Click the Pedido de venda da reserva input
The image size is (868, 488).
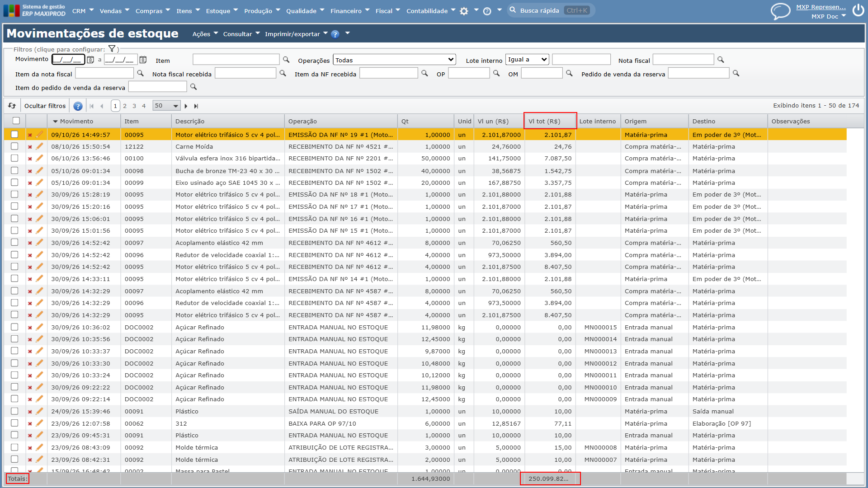(698, 73)
